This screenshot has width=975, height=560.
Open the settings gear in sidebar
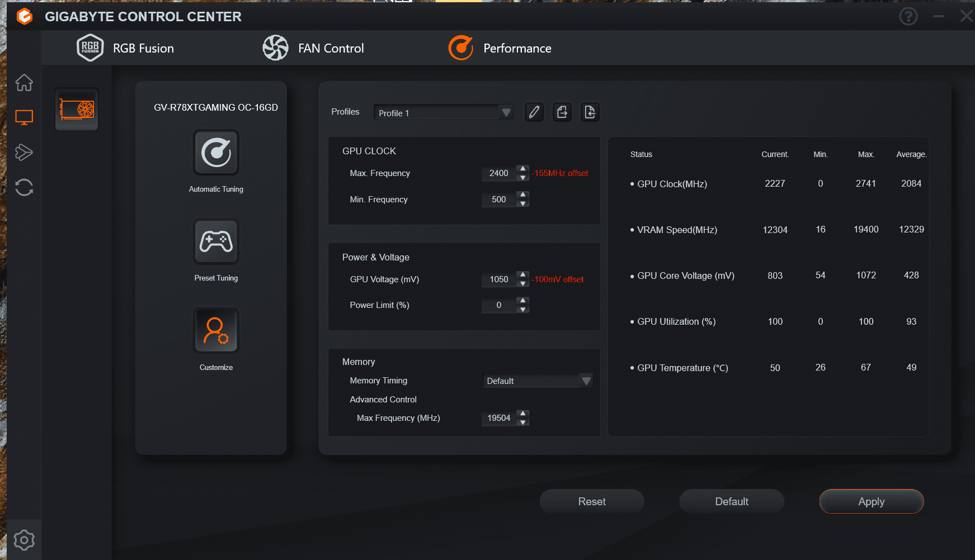(24, 540)
